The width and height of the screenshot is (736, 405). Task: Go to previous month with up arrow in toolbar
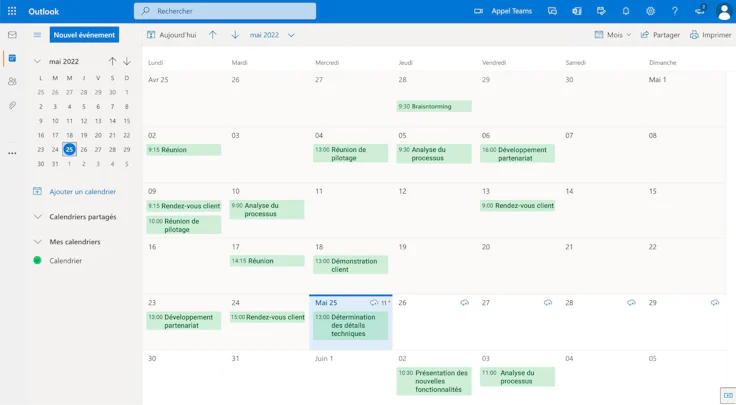click(x=213, y=35)
